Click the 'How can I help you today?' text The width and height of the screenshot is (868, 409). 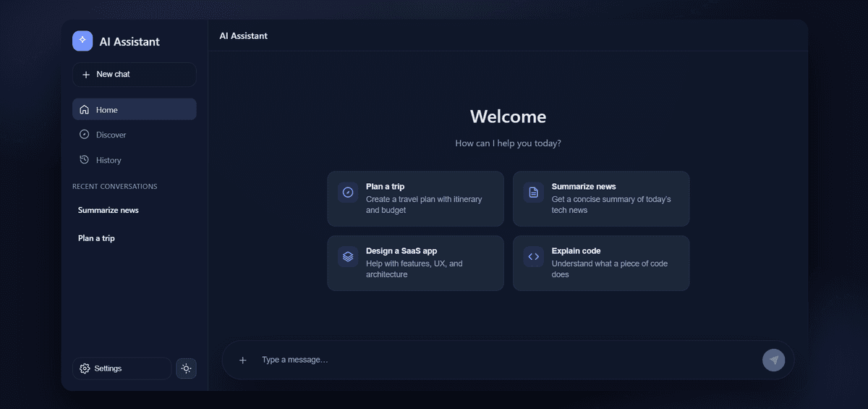508,143
